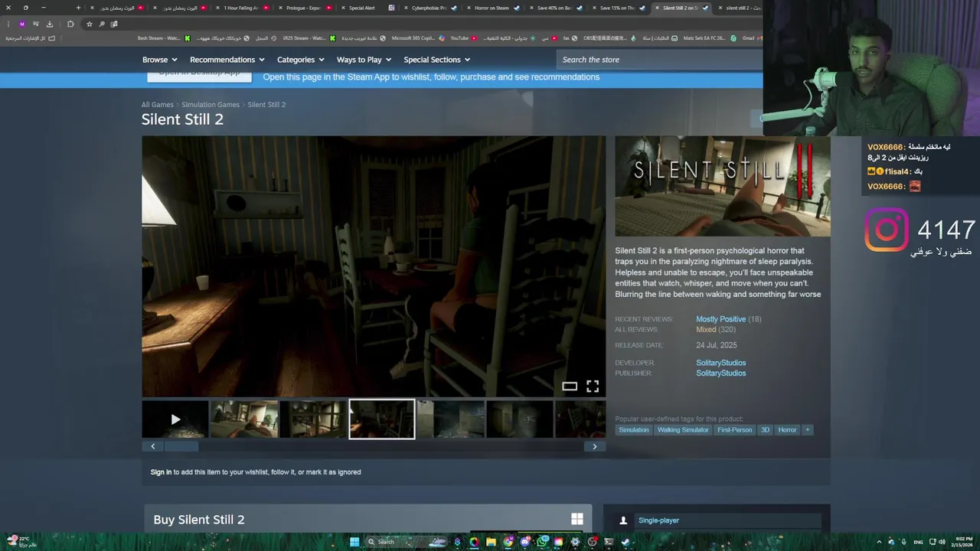Select the Horror tag
The width and height of the screenshot is (980, 551).
coord(787,430)
